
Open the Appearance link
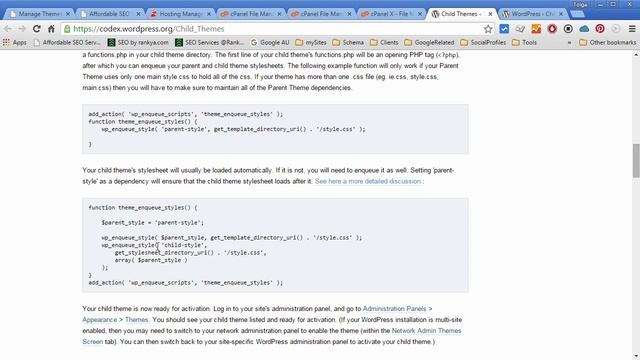click(100, 320)
